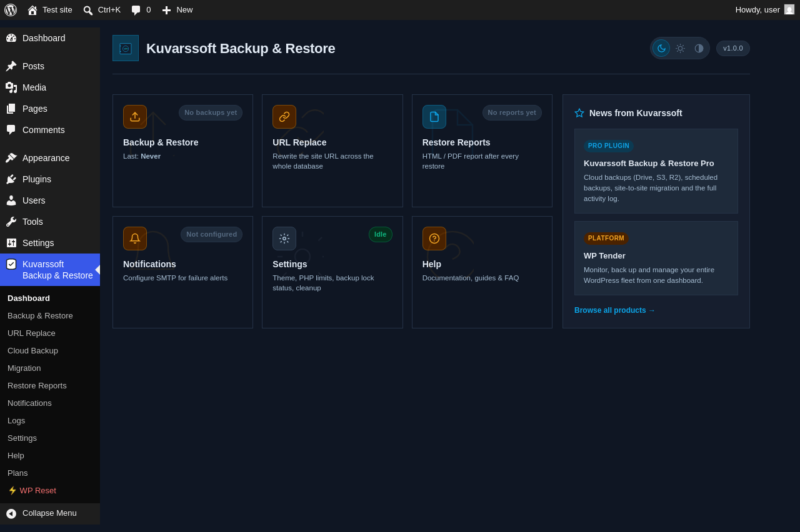The image size is (800, 532).
Task: Open Restore Reports submenu item
Action: (x=37, y=385)
